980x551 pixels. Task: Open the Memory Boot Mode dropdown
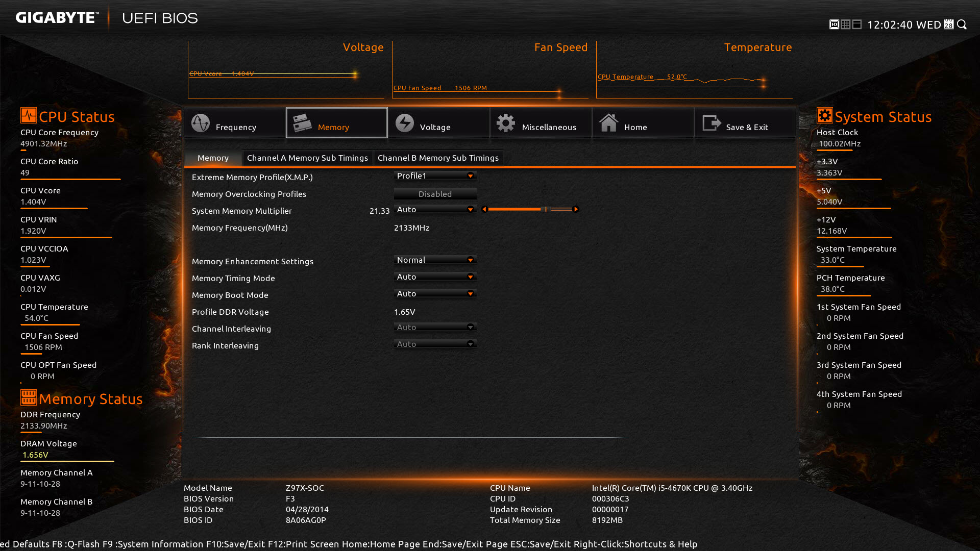click(435, 293)
